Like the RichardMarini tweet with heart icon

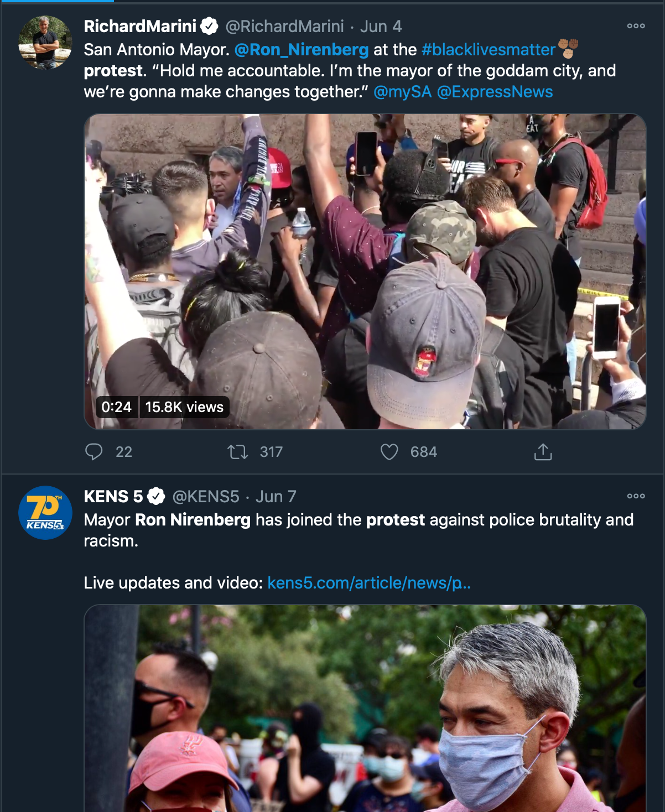point(389,452)
